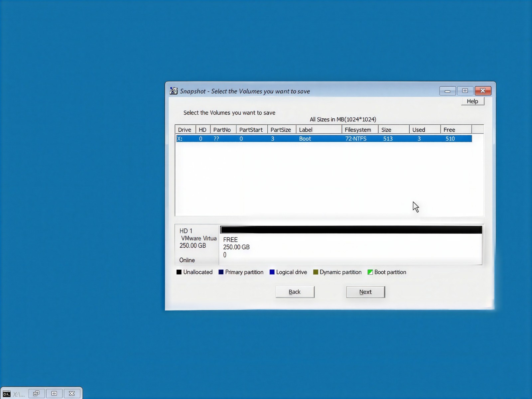The height and width of the screenshot is (399, 532).
Task: Sort by the HD column header
Action: [x=203, y=130]
